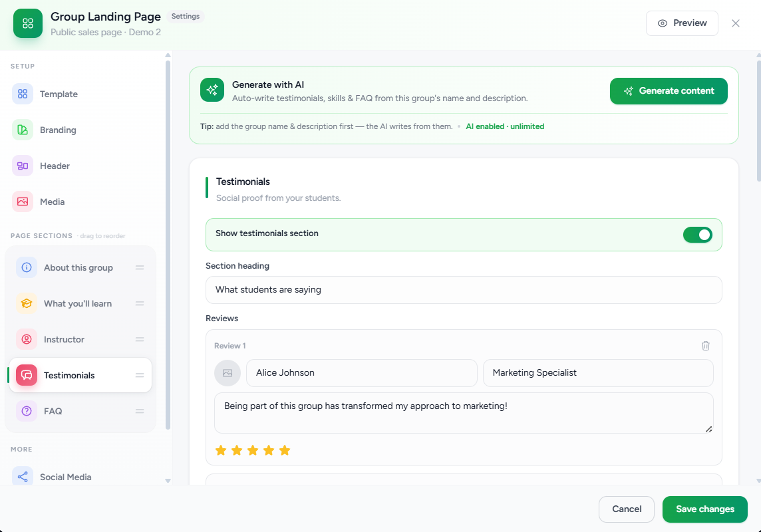Click the Social Media share icon
Viewport: 761px width, 532px height.
(x=23, y=477)
